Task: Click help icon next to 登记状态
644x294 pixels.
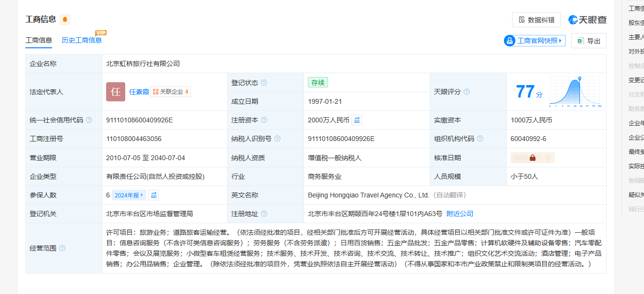Action: (264, 83)
